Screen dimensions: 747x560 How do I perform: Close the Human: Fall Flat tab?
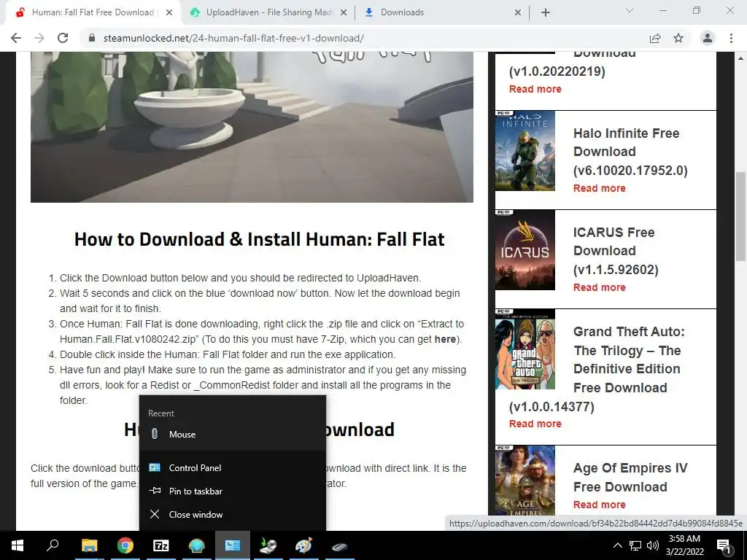pos(169,12)
